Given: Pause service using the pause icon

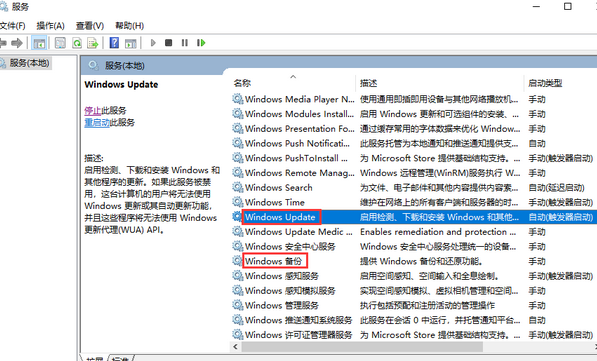Looking at the screenshot, I should [185, 43].
